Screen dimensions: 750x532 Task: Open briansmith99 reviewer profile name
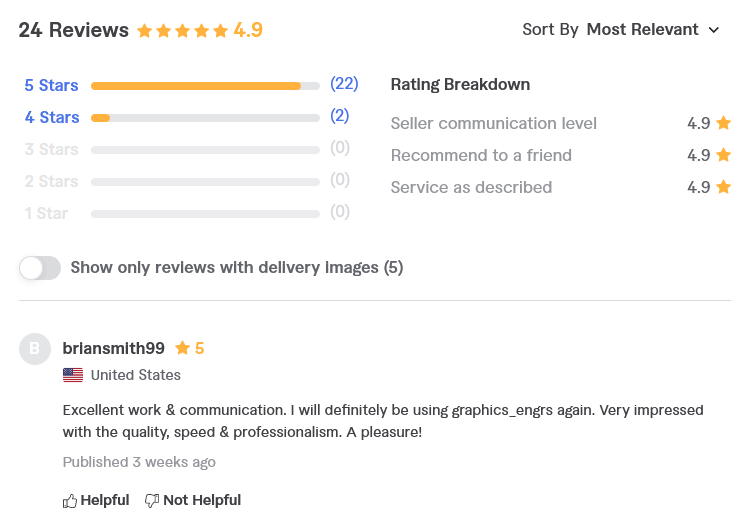pyautogui.click(x=114, y=348)
